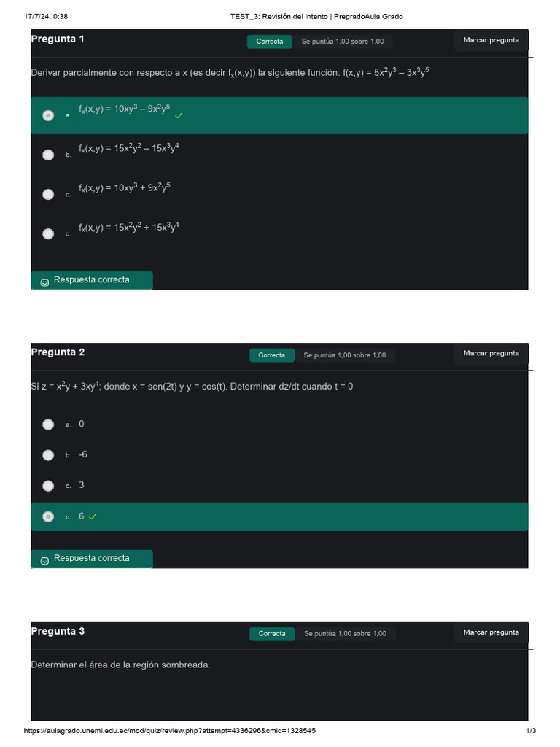Click smiley icon in Pregunta 2 feedback
560x747 pixels.
pyautogui.click(x=44, y=560)
